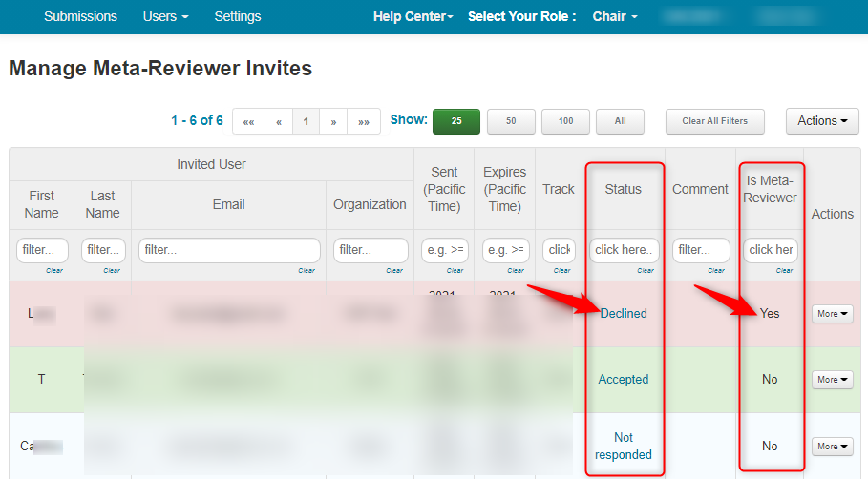Show 100 invites per page
The height and width of the screenshot is (479, 868).
pos(565,121)
